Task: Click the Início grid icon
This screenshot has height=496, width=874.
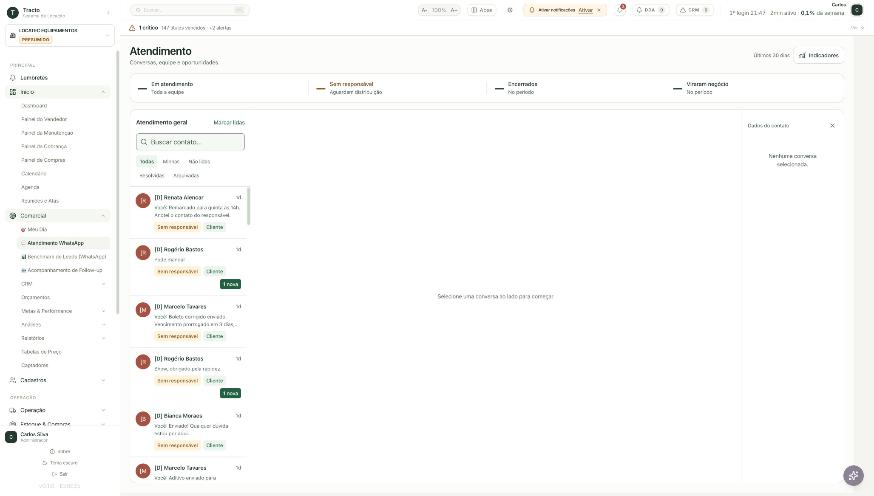Action: click(x=13, y=92)
